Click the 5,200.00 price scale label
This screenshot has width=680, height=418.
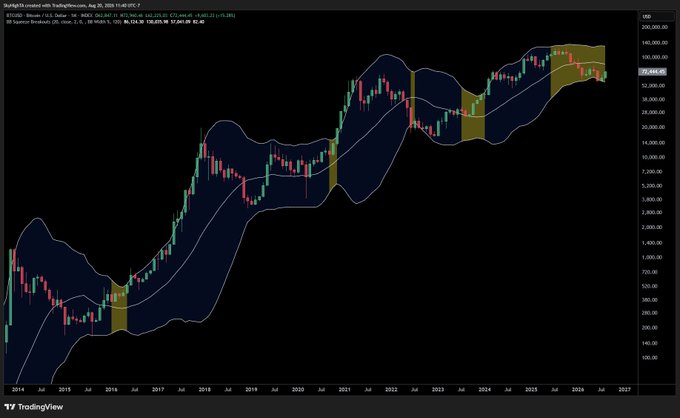(653, 186)
